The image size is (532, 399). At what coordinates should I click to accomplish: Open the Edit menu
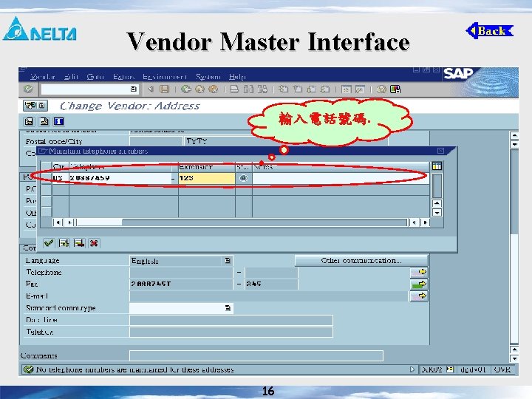click(71, 77)
